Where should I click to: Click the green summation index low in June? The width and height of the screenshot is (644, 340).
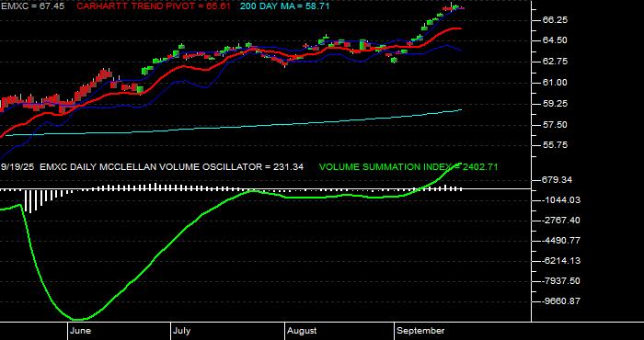point(78,319)
